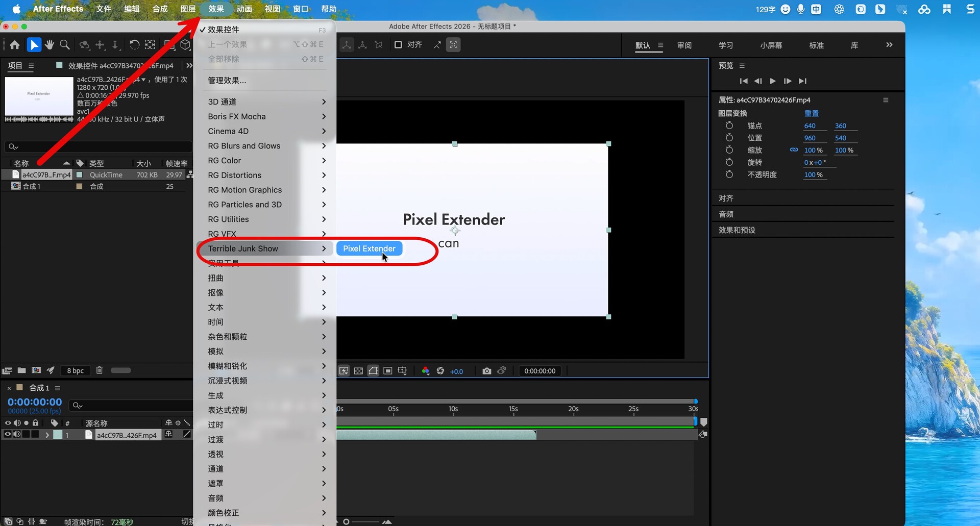Take a snapshot with camera icon
Screen dimensions: 980x526
[x=486, y=371]
